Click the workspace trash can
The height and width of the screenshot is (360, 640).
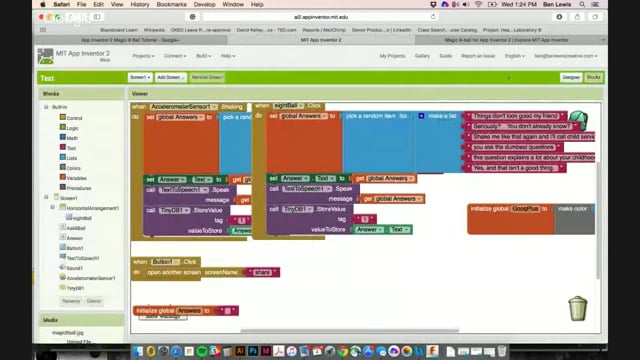pos(578,308)
